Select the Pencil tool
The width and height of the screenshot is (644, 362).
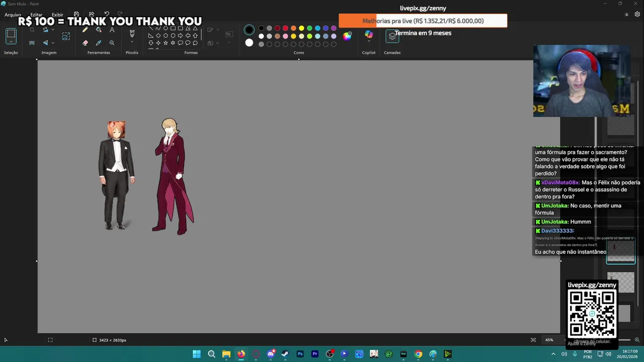pos(85,29)
